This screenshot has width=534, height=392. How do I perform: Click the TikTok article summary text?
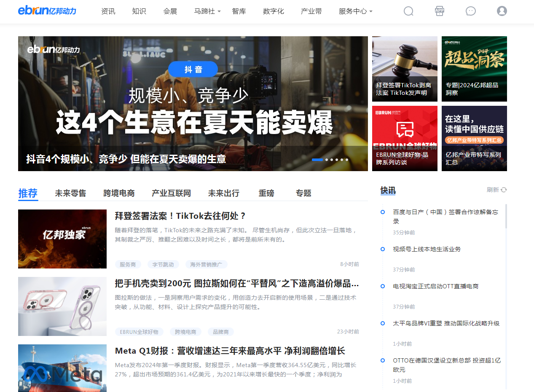click(x=236, y=235)
